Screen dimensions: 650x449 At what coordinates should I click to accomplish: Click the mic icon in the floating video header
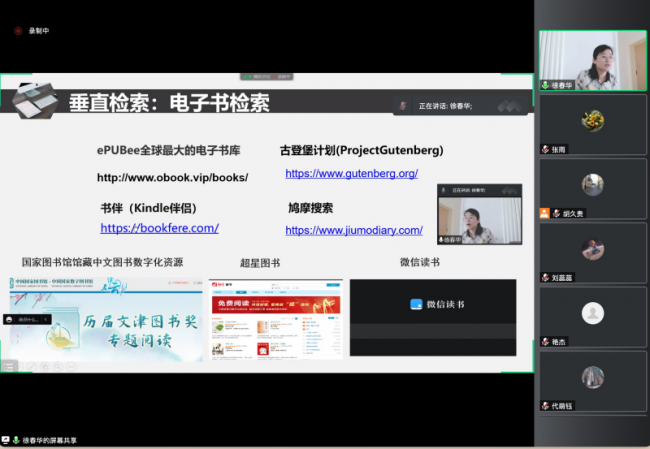pyautogui.click(x=443, y=190)
